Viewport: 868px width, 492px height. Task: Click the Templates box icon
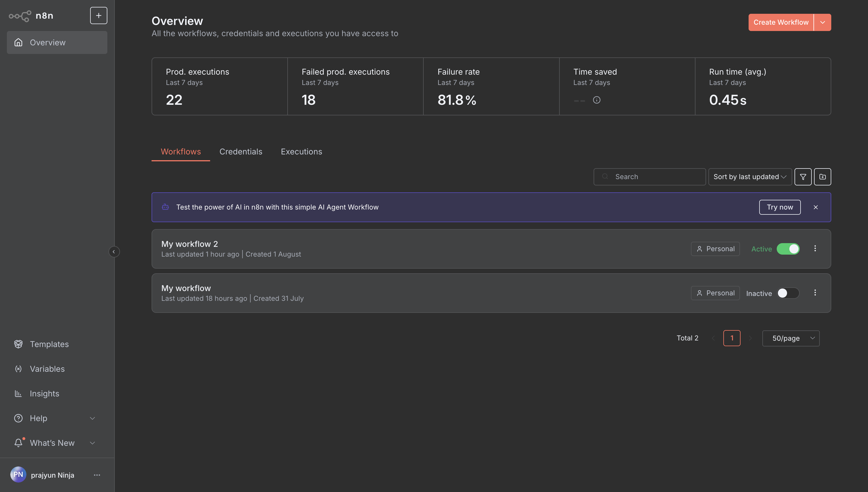point(18,344)
